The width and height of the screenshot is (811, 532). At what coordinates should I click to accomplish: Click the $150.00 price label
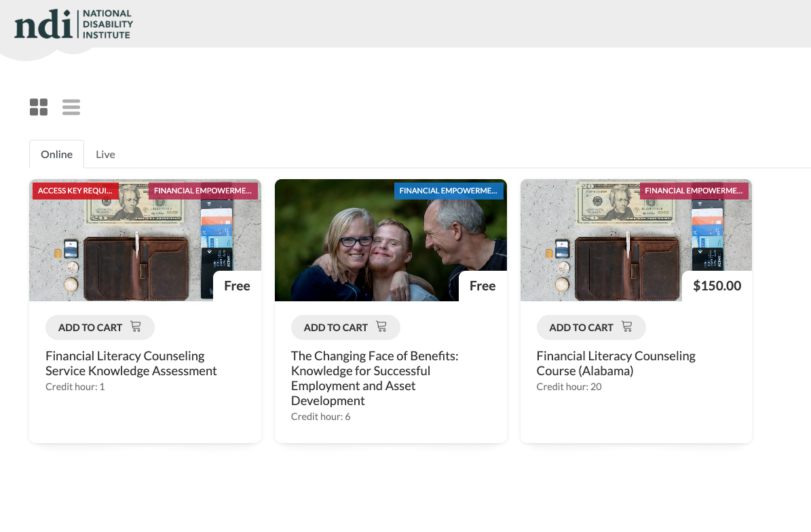[717, 286]
